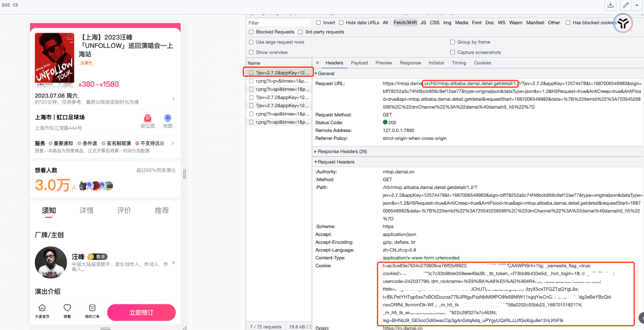
Task: Select the Fetch/XHR filter button
Action: [405, 23]
